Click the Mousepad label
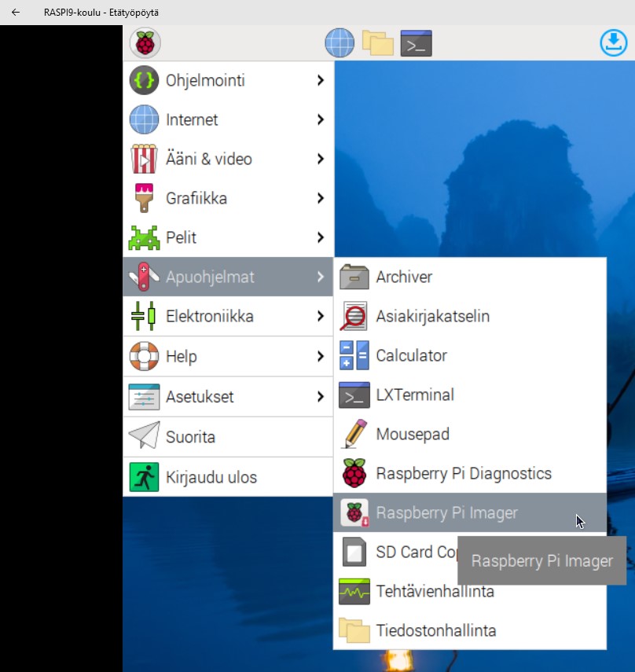This screenshot has width=635, height=672. pos(413,434)
